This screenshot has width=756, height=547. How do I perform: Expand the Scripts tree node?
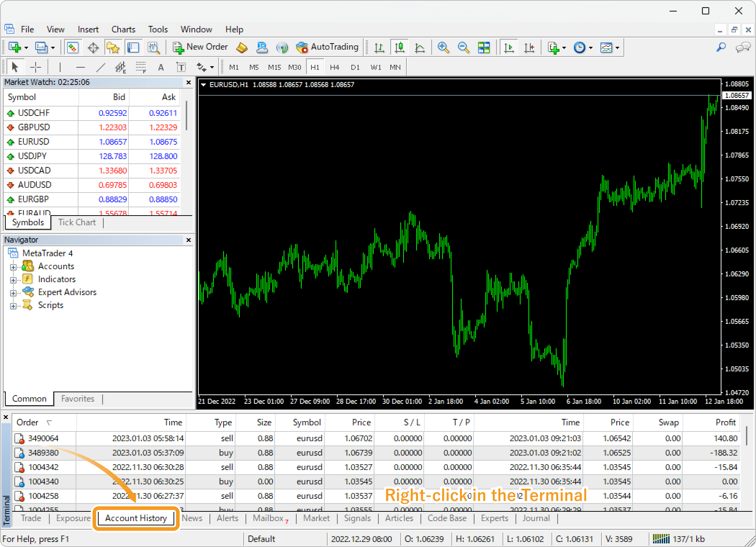[13, 306]
